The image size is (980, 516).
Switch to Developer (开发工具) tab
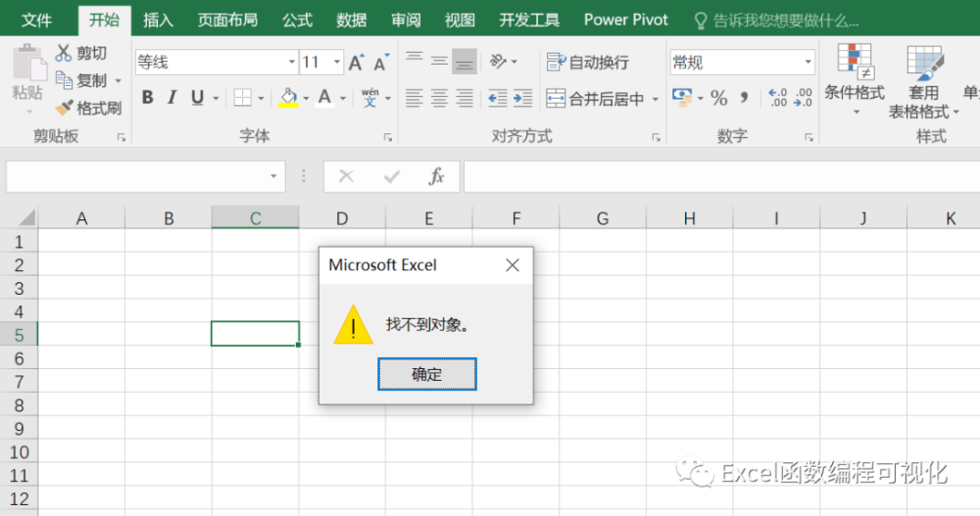[529, 21]
